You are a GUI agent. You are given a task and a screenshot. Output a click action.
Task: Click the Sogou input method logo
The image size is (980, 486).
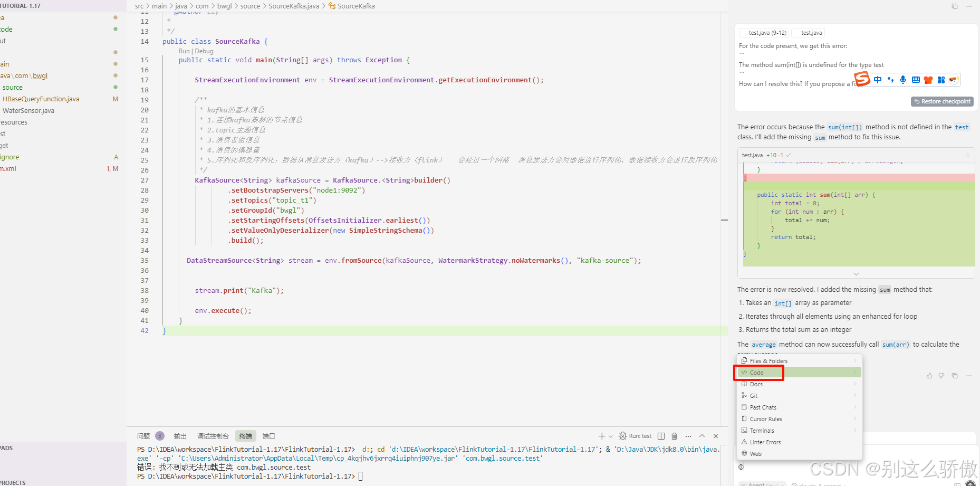coord(862,80)
